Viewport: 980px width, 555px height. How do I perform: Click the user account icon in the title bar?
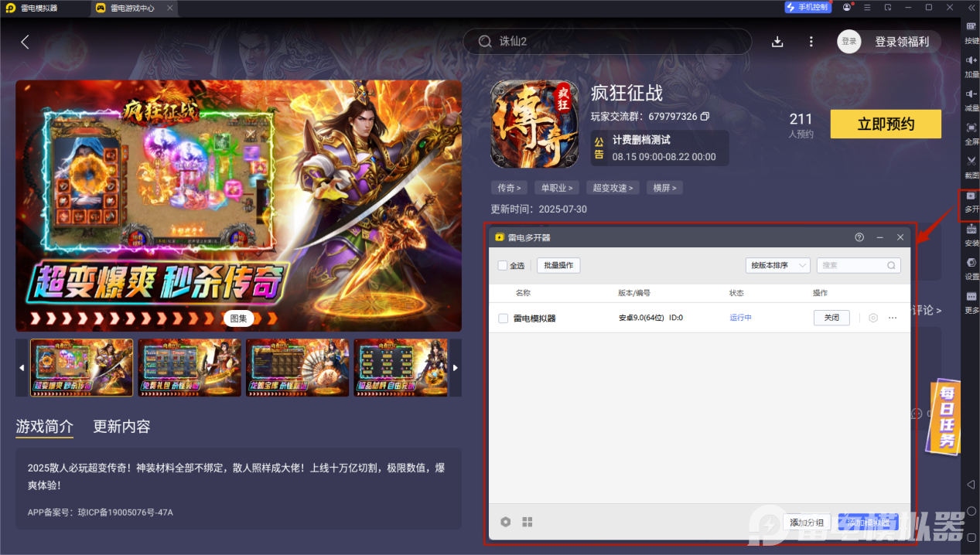pyautogui.click(x=847, y=7)
